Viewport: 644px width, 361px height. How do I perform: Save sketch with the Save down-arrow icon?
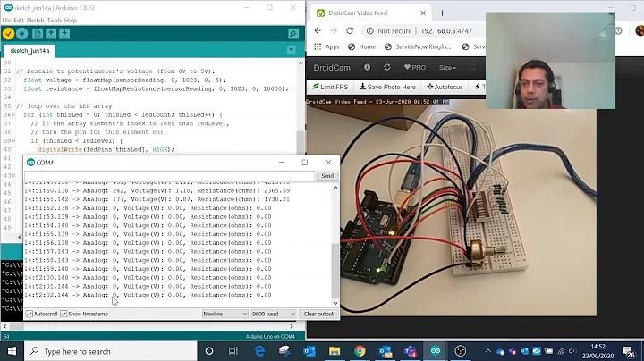click(64, 34)
